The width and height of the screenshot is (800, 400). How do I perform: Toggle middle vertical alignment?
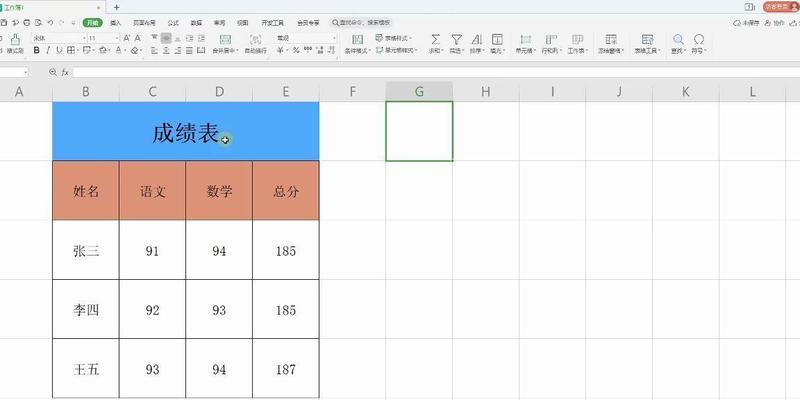166,38
